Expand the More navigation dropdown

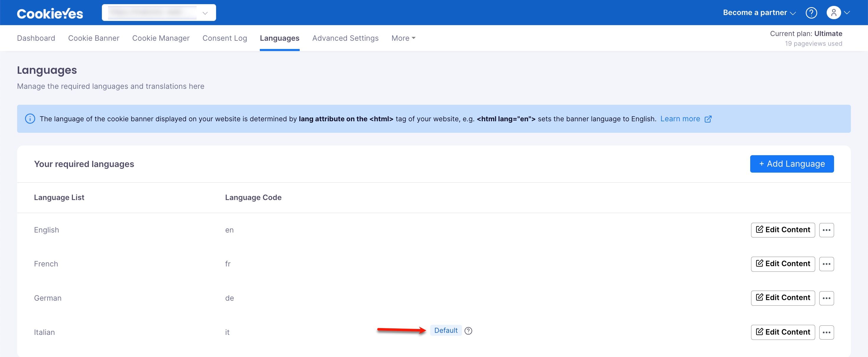403,38
